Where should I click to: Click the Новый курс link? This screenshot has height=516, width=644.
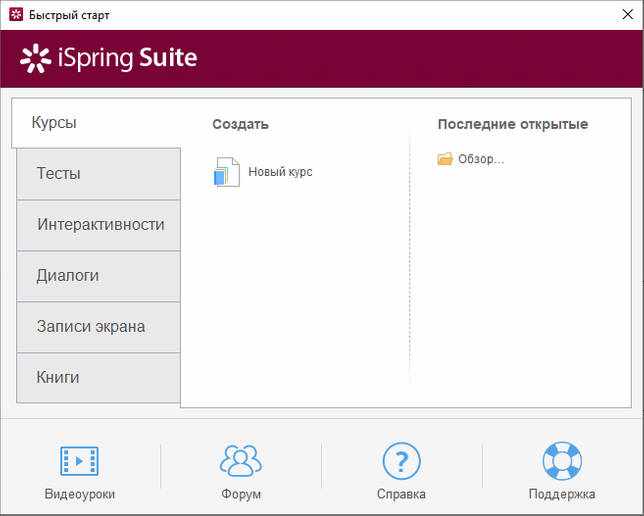280,172
